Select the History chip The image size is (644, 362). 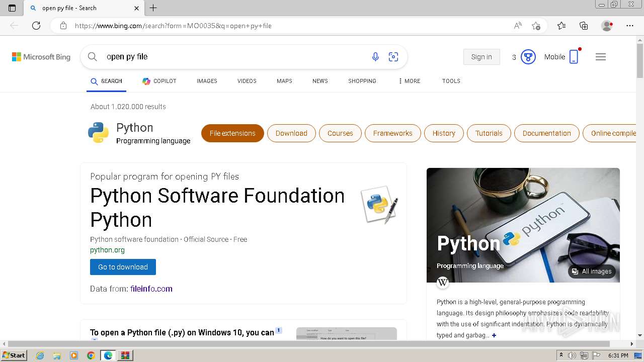[444, 133]
